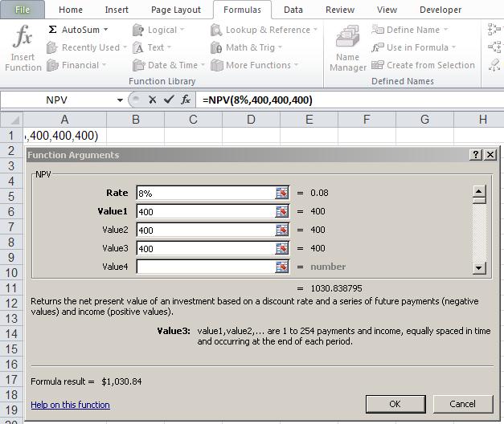Click inside the Value1 input field
504x424 pixels.
click(x=206, y=211)
